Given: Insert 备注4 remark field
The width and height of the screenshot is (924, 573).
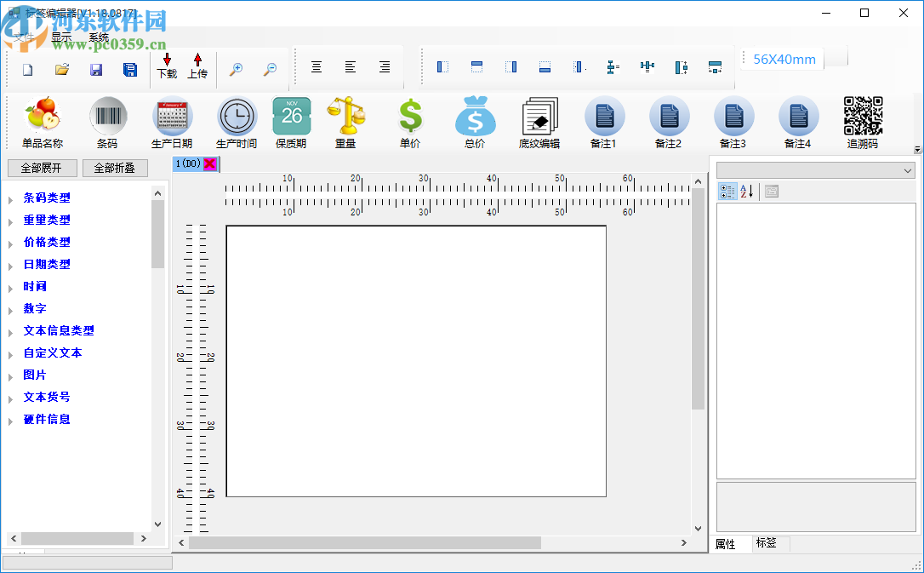Looking at the screenshot, I should tap(798, 123).
